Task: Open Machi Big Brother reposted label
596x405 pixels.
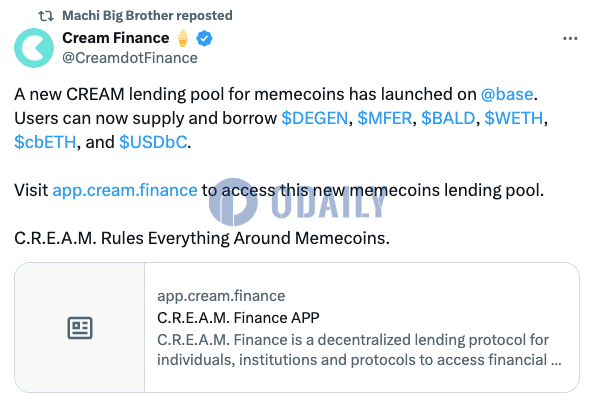Action: pyautogui.click(x=147, y=16)
